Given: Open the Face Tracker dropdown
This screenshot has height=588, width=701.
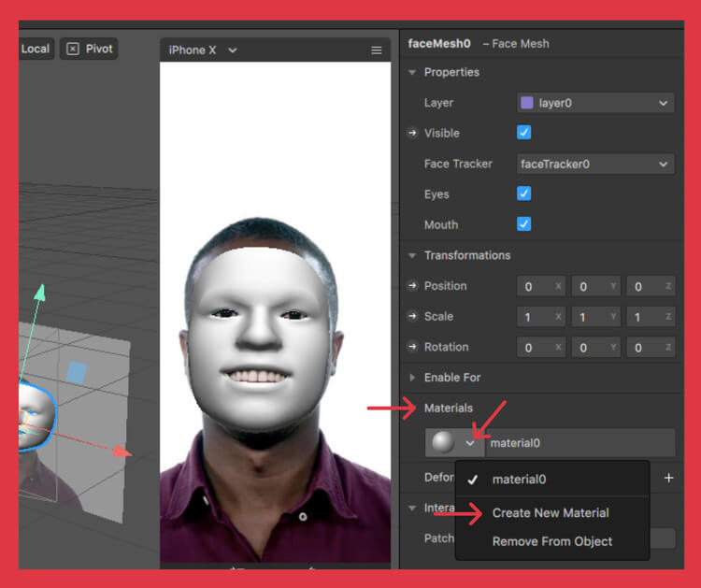Looking at the screenshot, I should (x=595, y=165).
